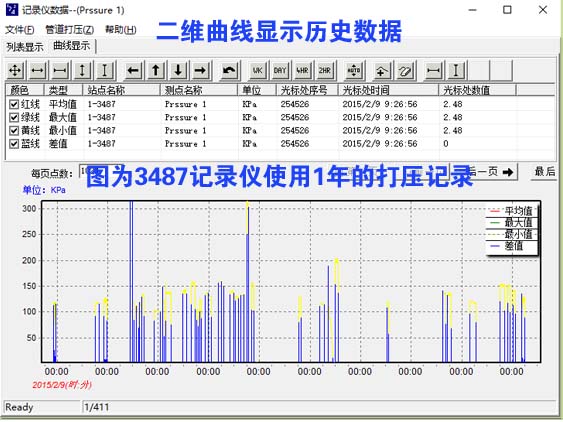Click the Ready status bar text
563x422 pixels.
point(19,407)
